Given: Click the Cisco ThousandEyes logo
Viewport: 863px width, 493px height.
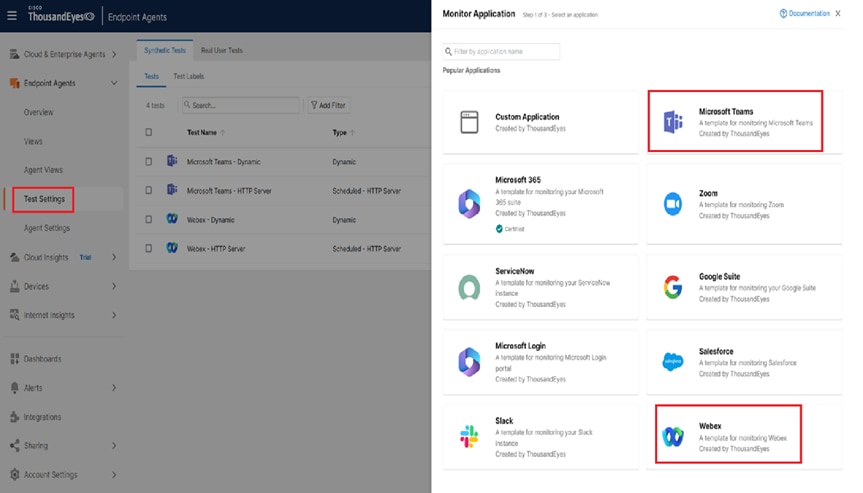Looking at the screenshot, I should [61, 15].
